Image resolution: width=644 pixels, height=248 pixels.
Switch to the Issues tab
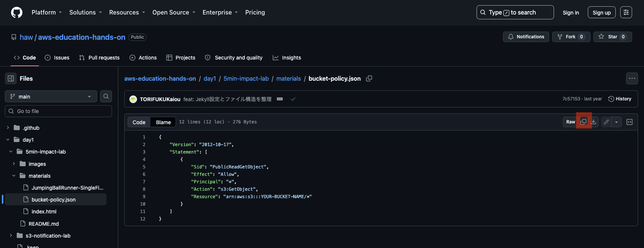[x=57, y=58]
